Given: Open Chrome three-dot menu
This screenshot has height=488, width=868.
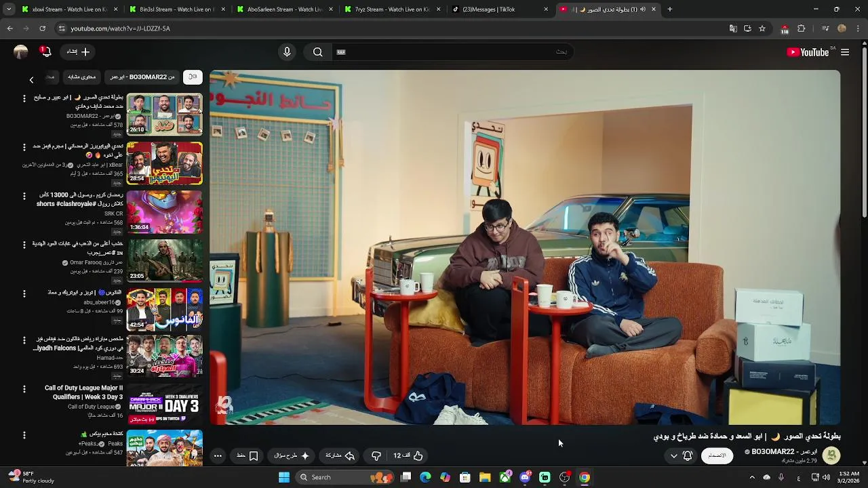Looking at the screenshot, I should tap(857, 28).
